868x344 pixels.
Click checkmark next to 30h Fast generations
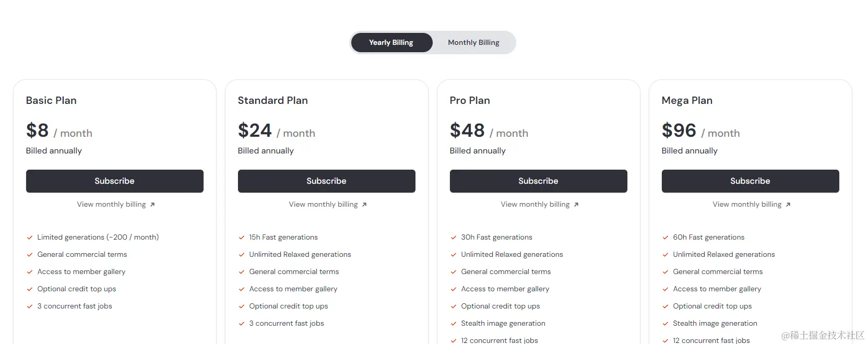tap(454, 238)
